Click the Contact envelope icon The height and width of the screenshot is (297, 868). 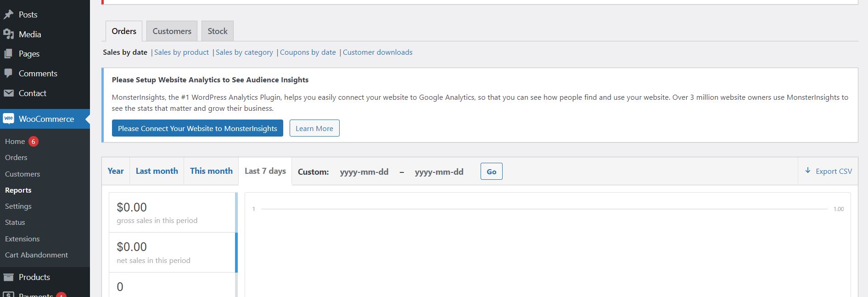(x=8, y=93)
